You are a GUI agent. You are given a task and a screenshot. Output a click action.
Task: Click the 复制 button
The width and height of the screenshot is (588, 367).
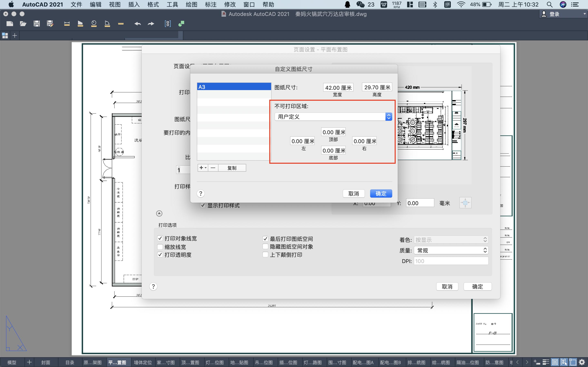(232, 168)
